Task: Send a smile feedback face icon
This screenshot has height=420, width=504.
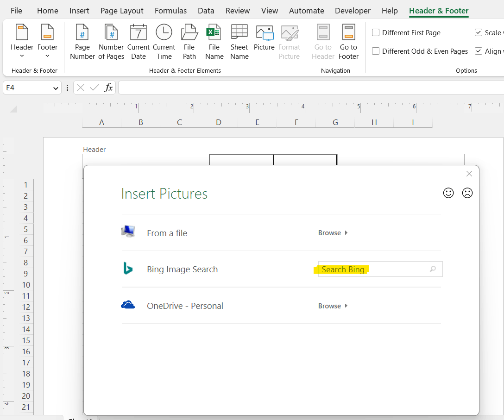Action: 448,193
